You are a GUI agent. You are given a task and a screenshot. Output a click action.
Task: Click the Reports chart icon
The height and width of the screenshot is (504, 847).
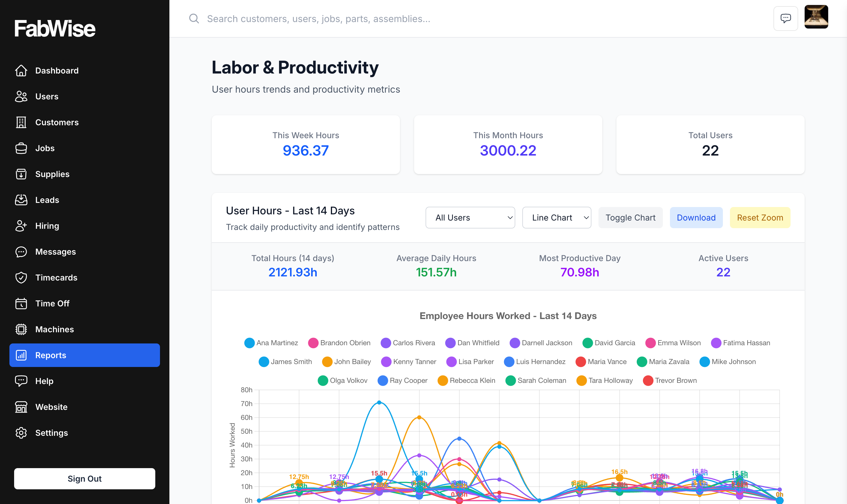tap(21, 355)
